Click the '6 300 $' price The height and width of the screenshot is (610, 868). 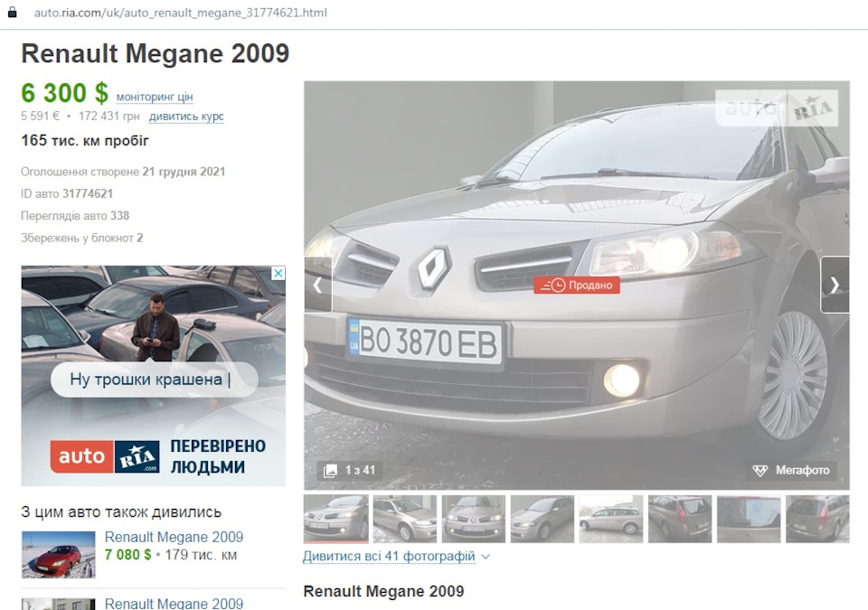click(x=65, y=92)
